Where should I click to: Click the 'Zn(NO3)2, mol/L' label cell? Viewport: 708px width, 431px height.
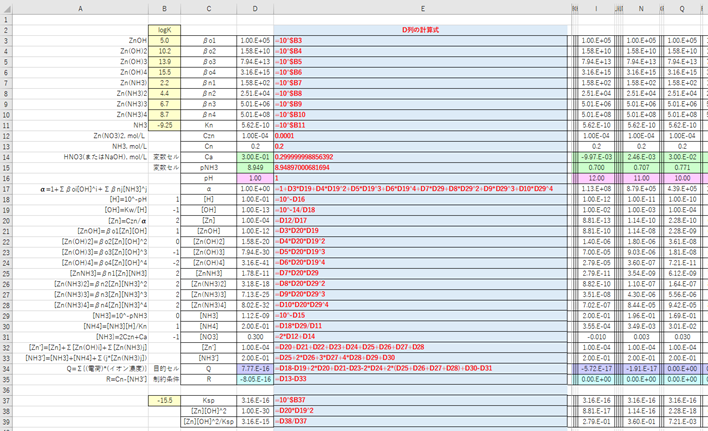[x=80, y=136]
